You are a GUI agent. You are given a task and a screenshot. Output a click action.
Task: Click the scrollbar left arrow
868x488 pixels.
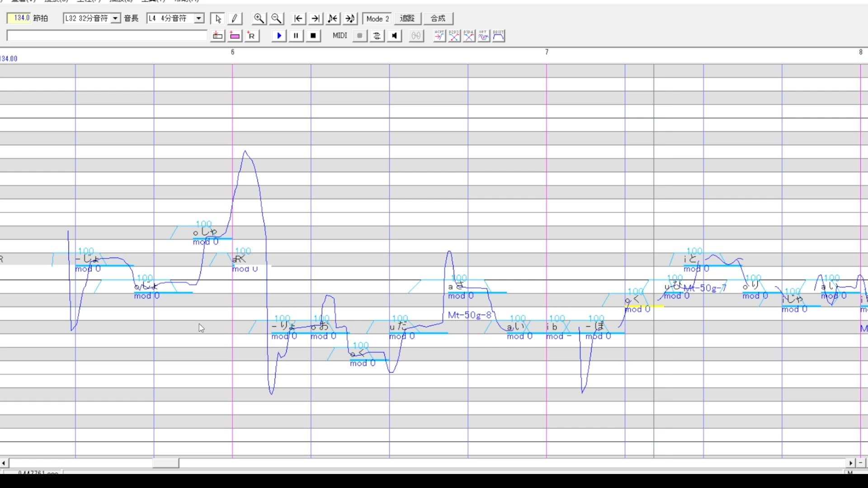(x=4, y=463)
